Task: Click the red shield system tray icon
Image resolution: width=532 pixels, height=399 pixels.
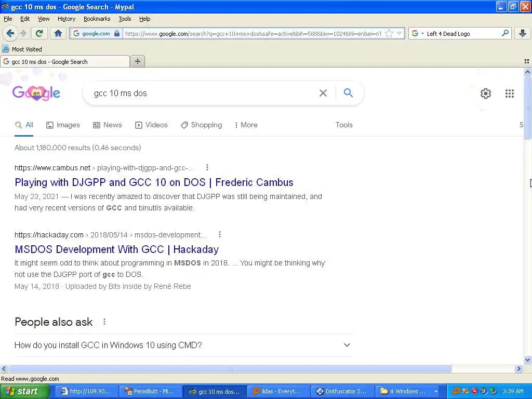Action: pyautogui.click(x=474, y=391)
